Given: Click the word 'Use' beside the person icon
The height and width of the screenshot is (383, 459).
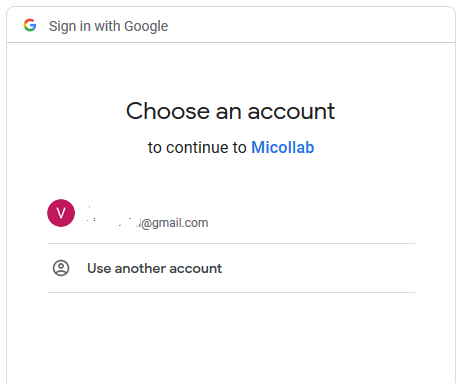Looking at the screenshot, I should coord(99,268).
